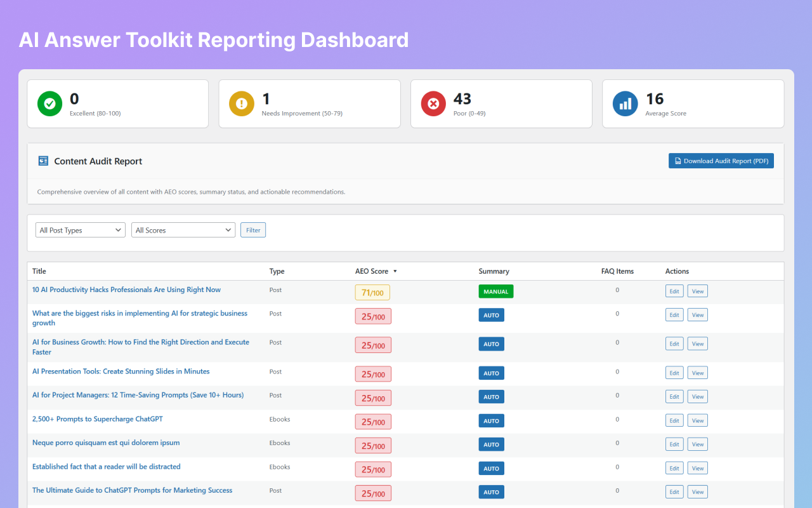
Task: Click the green Excellent score checkmark icon
Action: (49, 104)
